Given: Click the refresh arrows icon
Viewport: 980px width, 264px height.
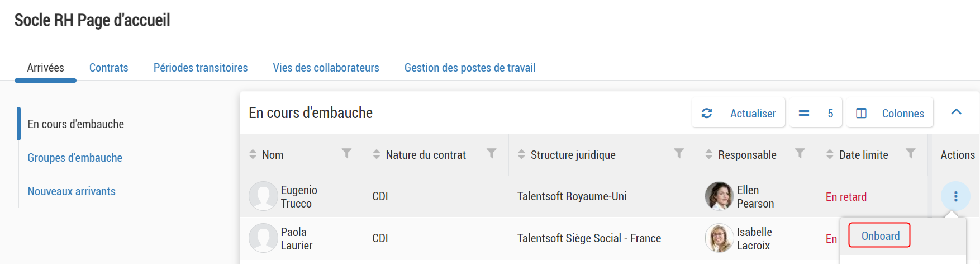Looking at the screenshot, I should click(x=707, y=113).
